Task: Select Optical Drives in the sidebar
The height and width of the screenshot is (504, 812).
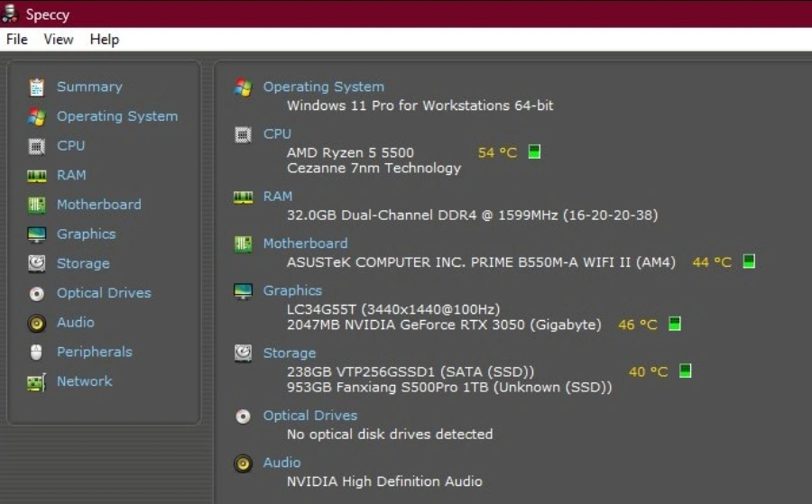Action: pos(104,293)
